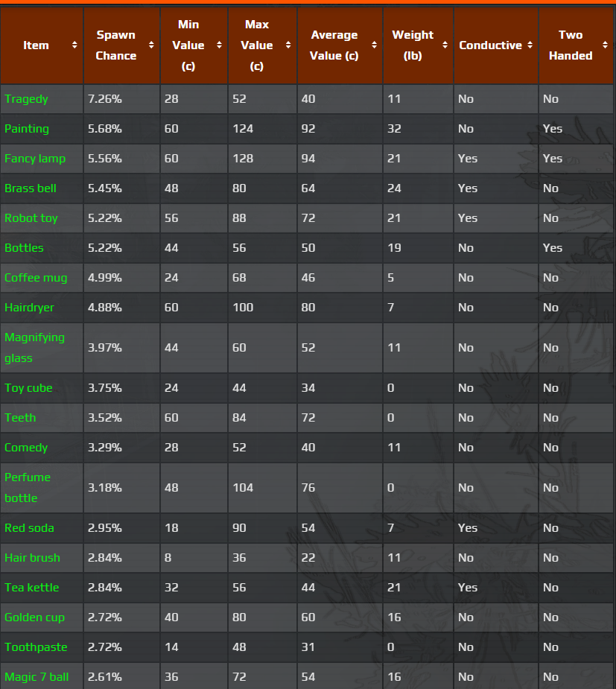Select the Coffee mug link

(x=36, y=278)
